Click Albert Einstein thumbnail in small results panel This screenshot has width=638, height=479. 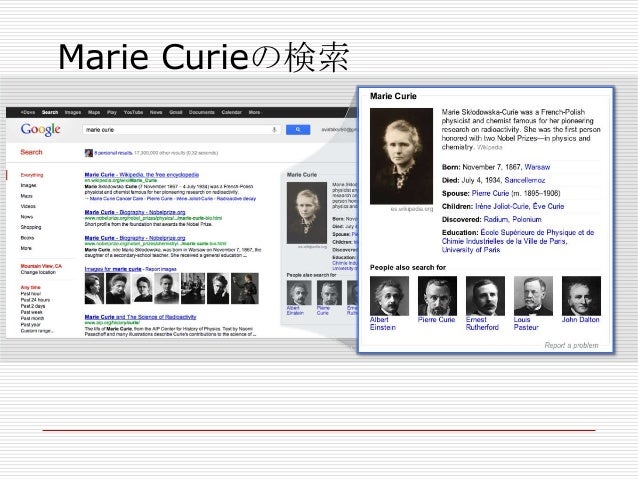299,293
